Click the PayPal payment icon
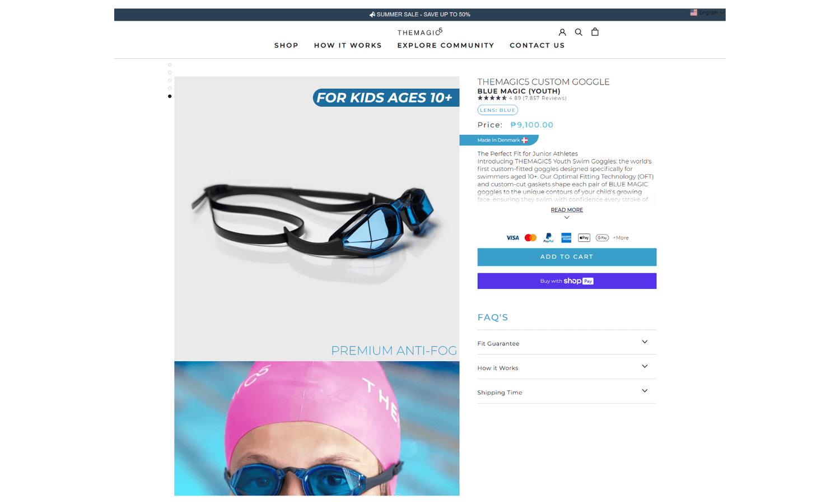The image size is (840, 504). tap(548, 238)
